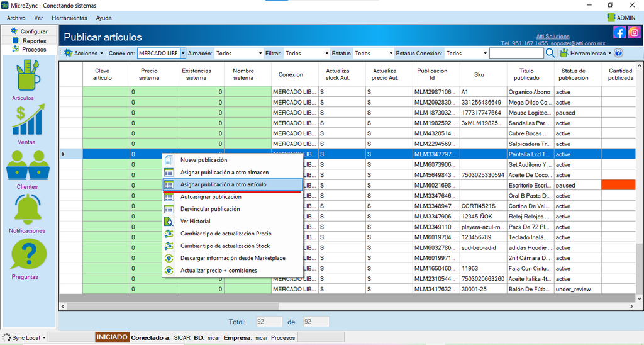The width and height of the screenshot is (644, 345).
Task: Open the Atti Solutions link
Action: click(x=553, y=36)
